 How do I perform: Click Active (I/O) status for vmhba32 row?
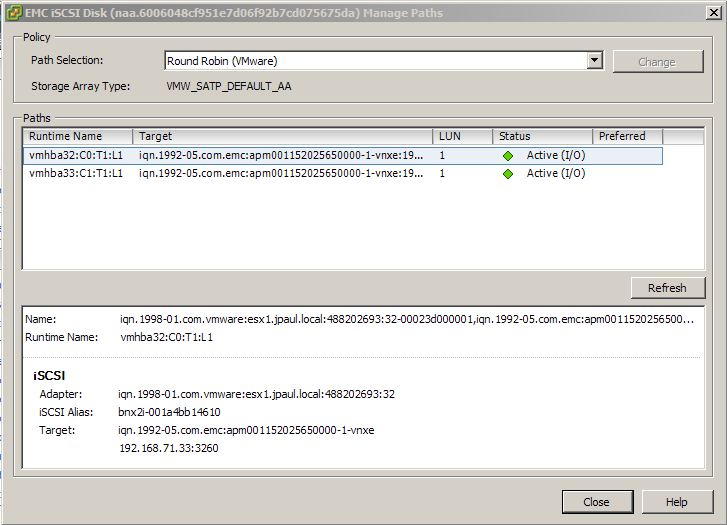(x=556, y=155)
